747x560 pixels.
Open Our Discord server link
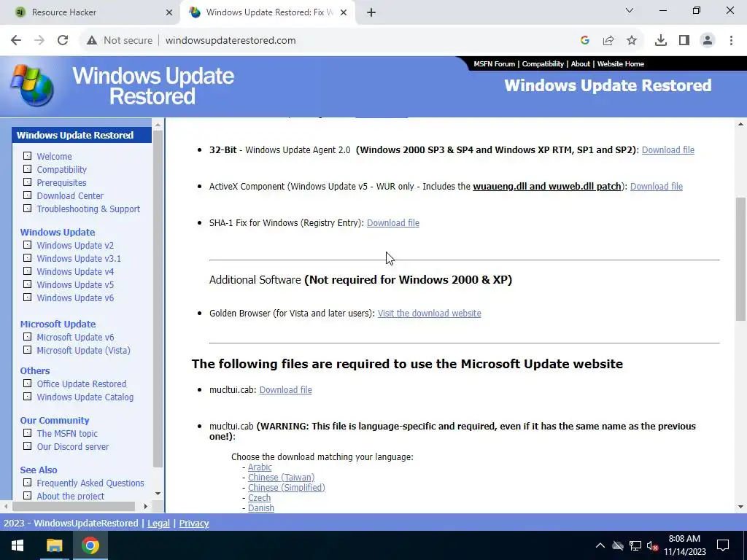click(x=73, y=447)
